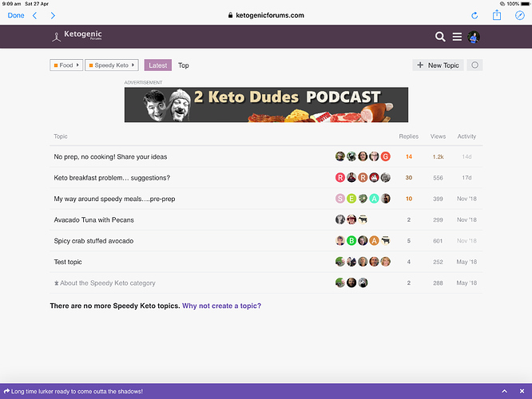Click the cow avatar in Spicy crab row
The image size is (532, 399).
386,240
